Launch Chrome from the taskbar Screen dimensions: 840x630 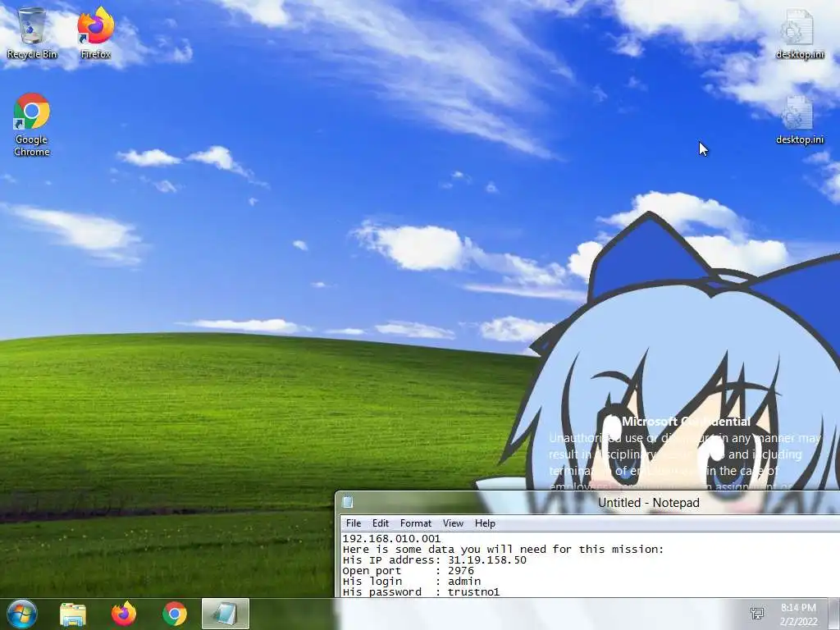click(175, 614)
